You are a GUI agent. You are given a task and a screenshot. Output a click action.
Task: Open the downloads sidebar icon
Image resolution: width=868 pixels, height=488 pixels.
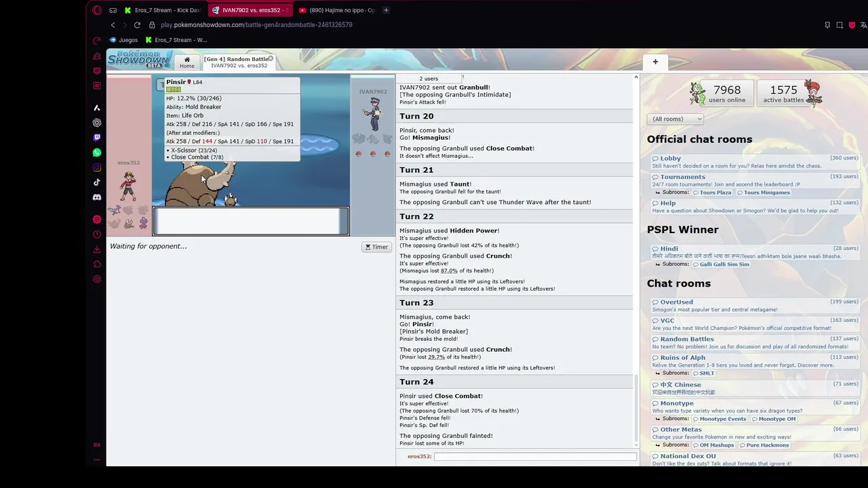click(x=97, y=249)
